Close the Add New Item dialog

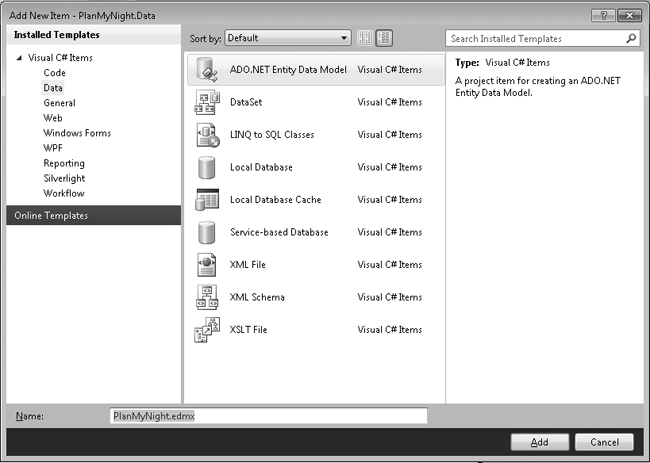click(630, 16)
